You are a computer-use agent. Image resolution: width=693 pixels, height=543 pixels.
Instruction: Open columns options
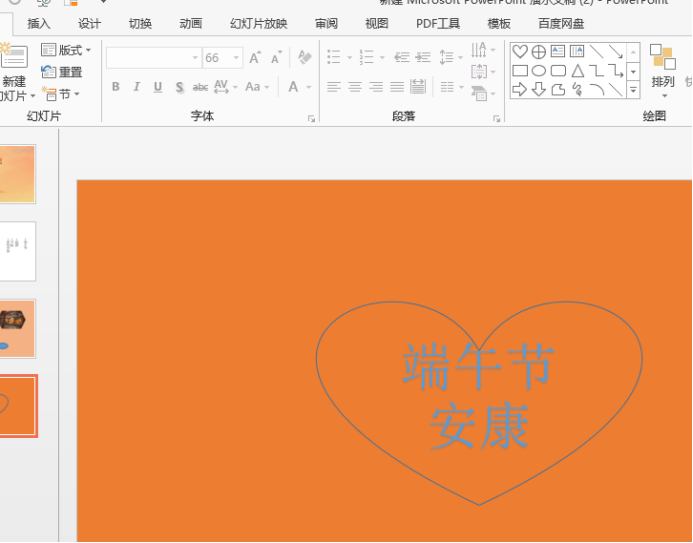452,87
